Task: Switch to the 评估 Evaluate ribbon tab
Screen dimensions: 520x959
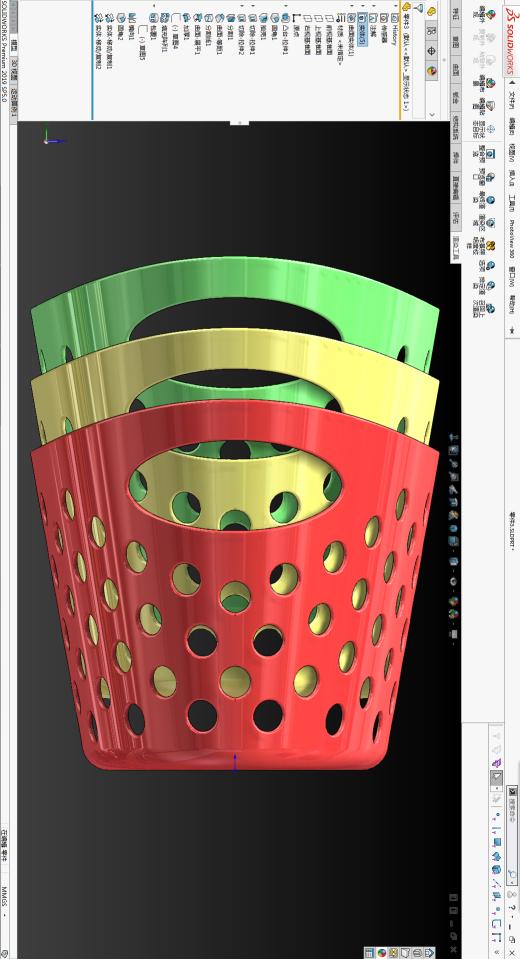Action: (x=456, y=217)
